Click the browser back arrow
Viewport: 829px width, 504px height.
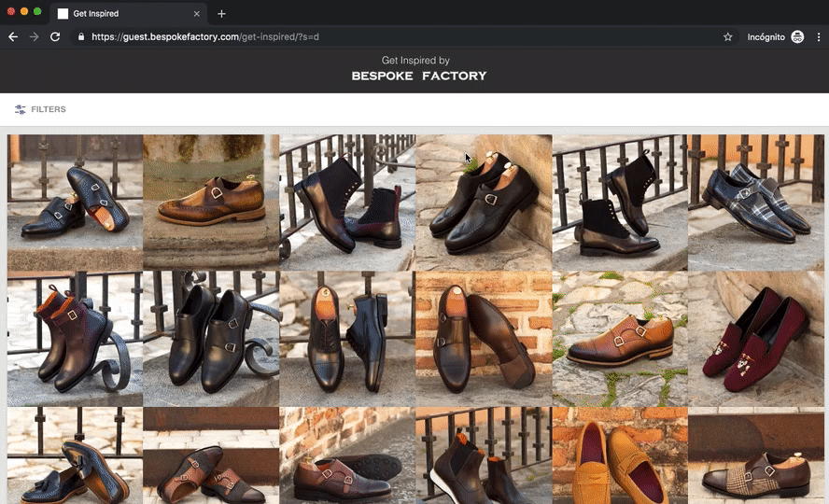click(x=13, y=36)
